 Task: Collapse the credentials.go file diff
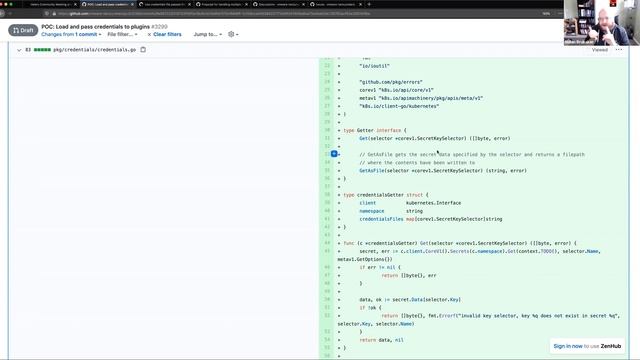click(x=19, y=50)
